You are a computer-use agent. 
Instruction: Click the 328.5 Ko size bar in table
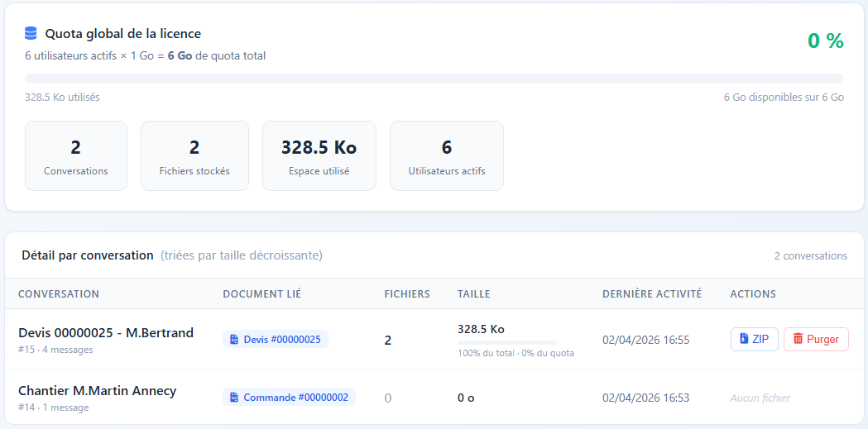pos(506,342)
